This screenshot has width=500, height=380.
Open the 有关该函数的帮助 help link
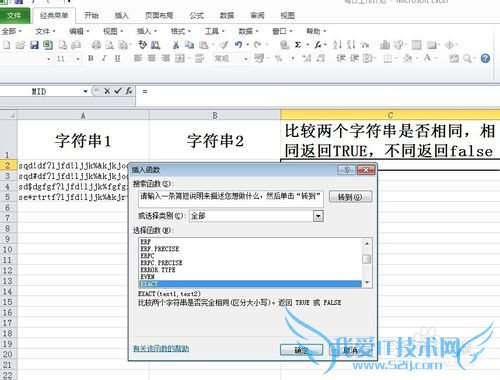tap(161, 349)
